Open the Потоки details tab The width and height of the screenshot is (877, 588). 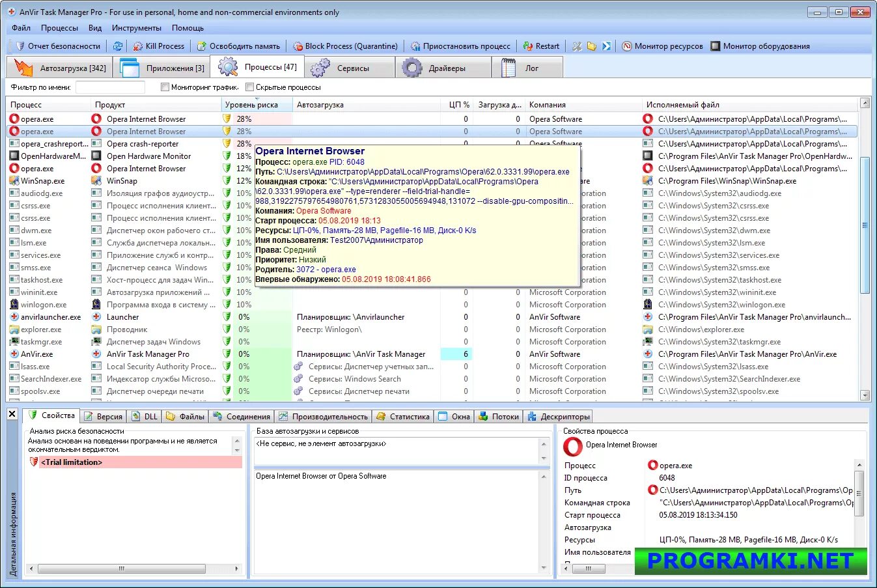point(499,417)
